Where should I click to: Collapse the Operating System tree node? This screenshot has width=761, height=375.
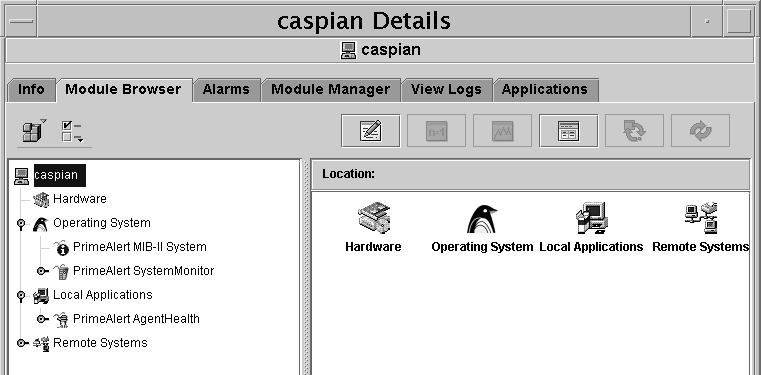(21, 224)
